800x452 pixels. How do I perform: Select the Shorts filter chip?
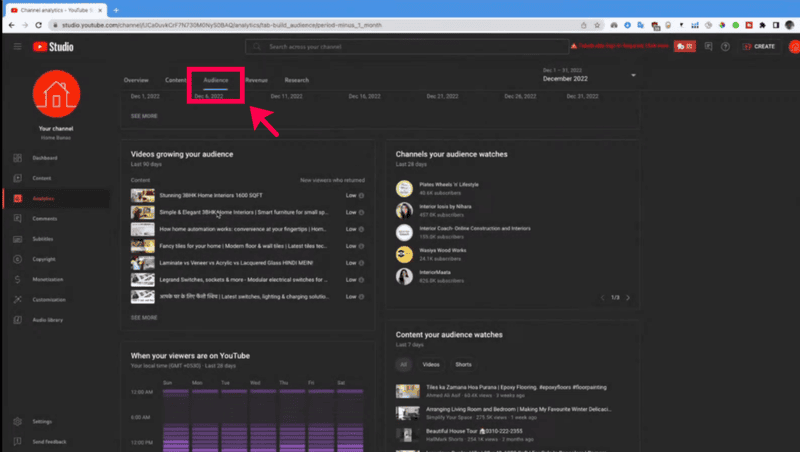pyautogui.click(x=463, y=365)
